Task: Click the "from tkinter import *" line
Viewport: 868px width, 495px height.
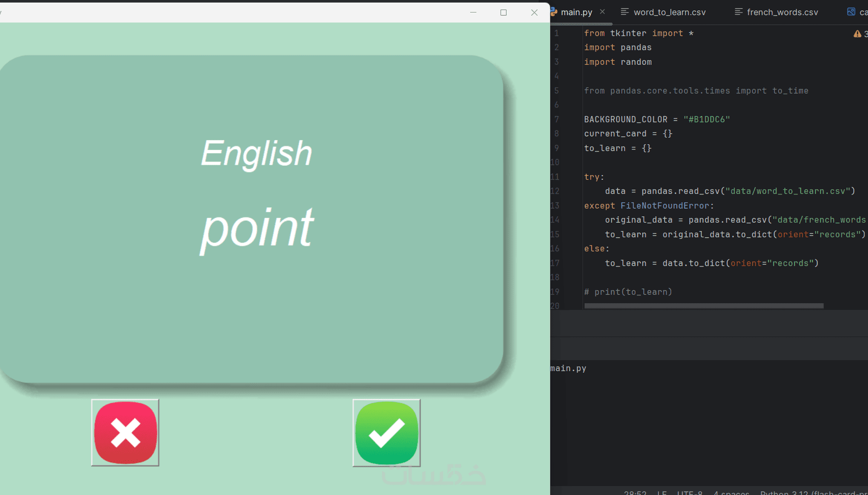Action: click(639, 33)
